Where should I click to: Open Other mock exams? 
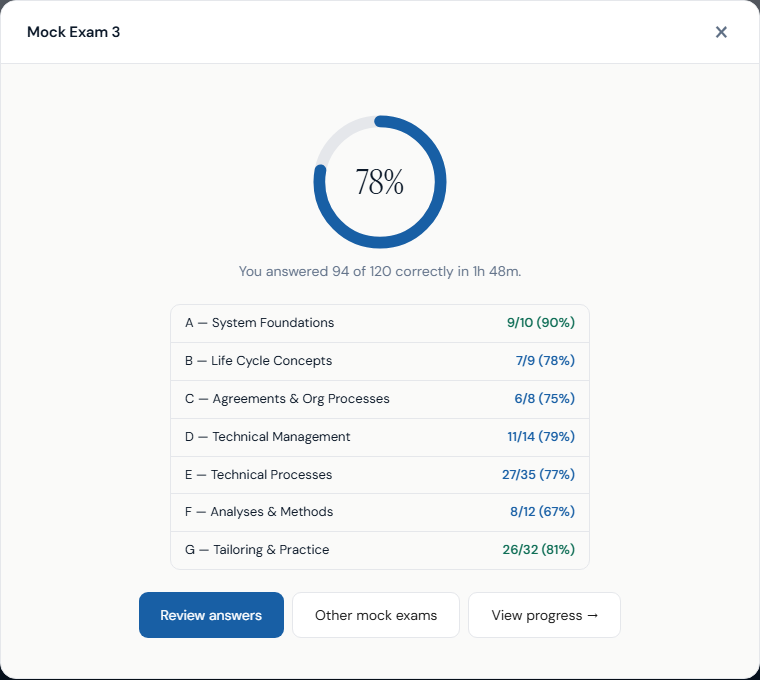coord(376,615)
